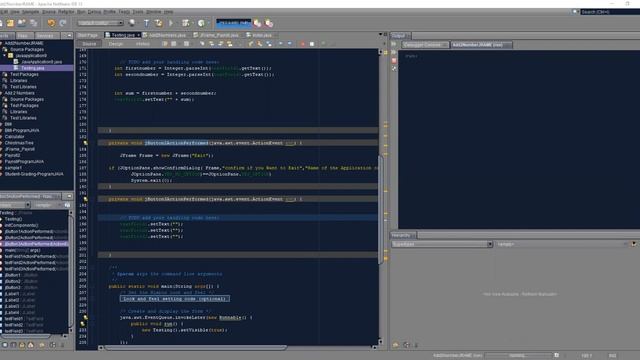
Task: Click the History view button
Action: pos(143,44)
